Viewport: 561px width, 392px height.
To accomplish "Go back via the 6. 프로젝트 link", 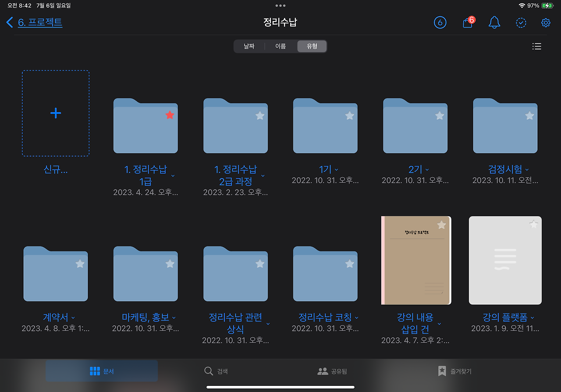I will pos(40,22).
